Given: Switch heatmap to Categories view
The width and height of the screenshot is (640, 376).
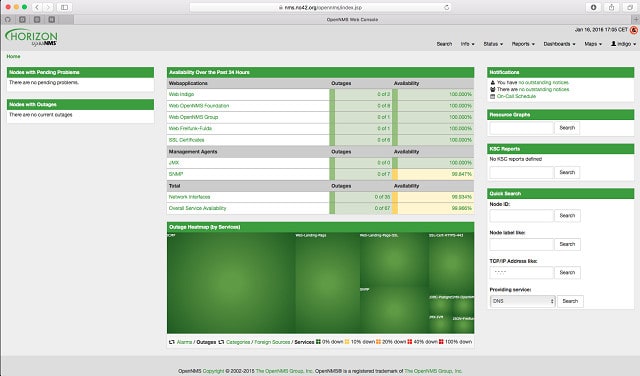Looking at the screenshot, I should [238, 342].
